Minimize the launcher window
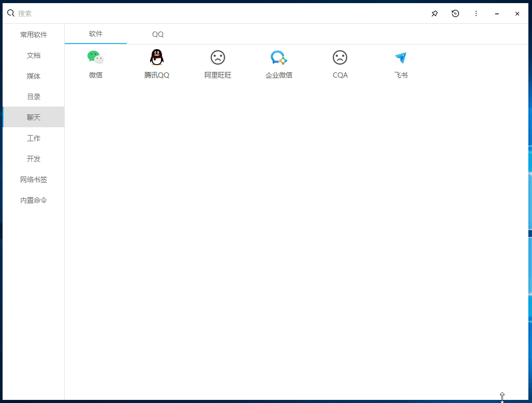 click(x=497, y=13)
